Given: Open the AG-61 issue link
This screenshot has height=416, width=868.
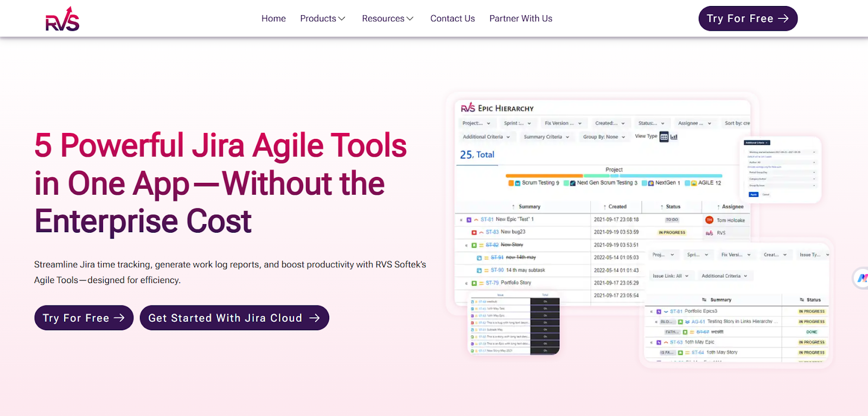Looking at the screenshot, I should 698,322.
